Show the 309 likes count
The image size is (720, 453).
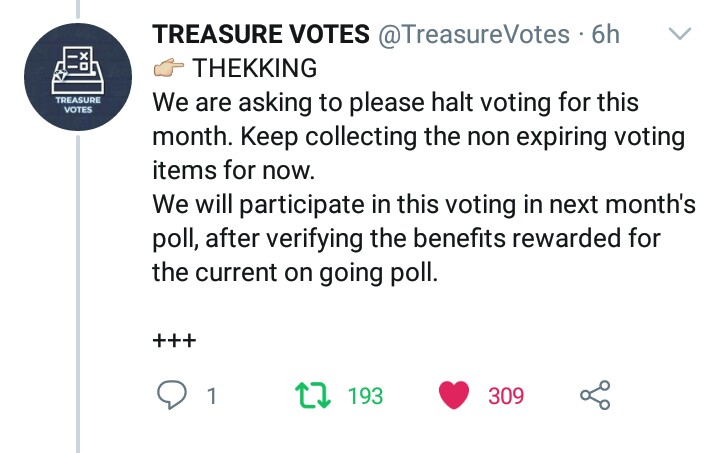(x=506, y=397)
